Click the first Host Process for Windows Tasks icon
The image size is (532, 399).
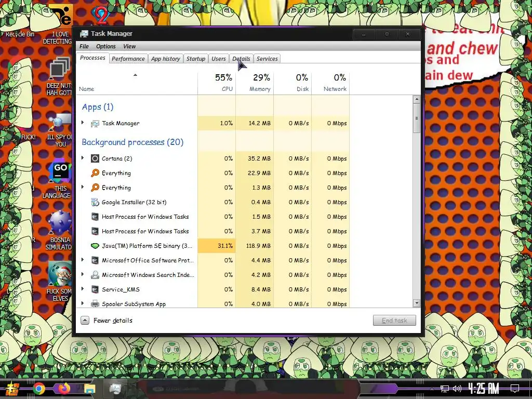[x=95, y=217]
